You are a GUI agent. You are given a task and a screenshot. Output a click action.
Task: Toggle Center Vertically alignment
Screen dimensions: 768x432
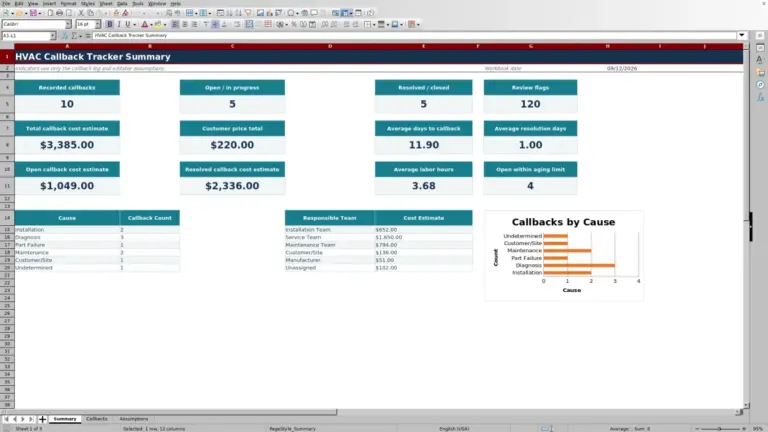pos(215,24)
